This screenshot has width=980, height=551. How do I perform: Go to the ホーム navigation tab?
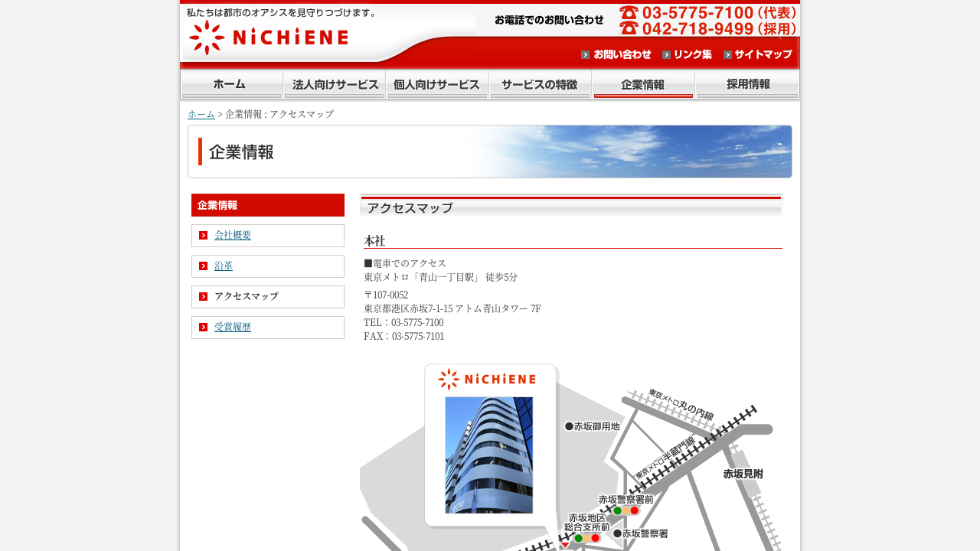click(231, 85)
